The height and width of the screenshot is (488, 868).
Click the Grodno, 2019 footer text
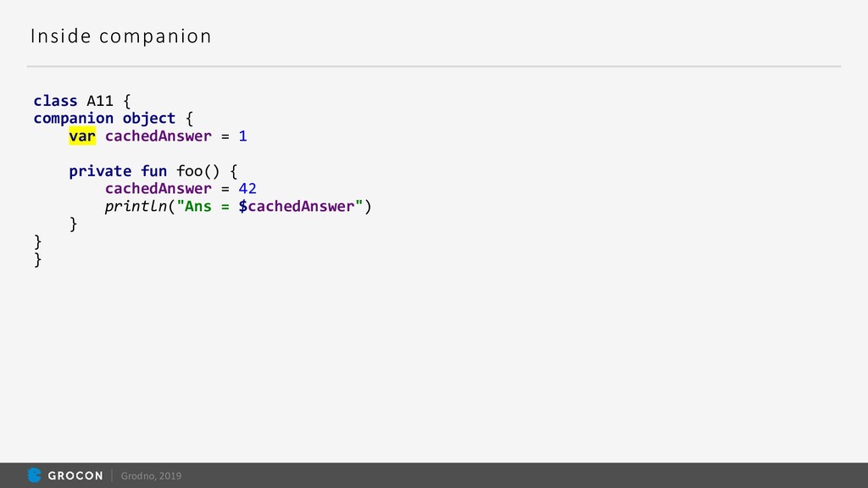pos(151,476)
